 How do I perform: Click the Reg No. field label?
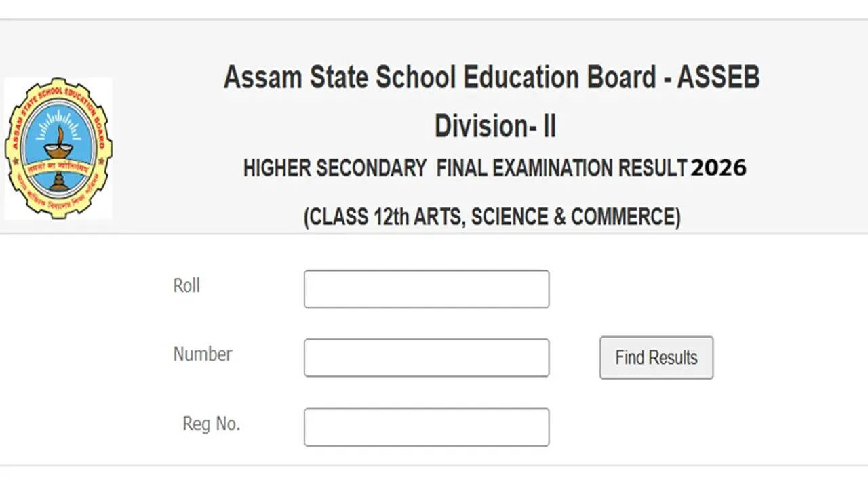click(x=211, y=424)
